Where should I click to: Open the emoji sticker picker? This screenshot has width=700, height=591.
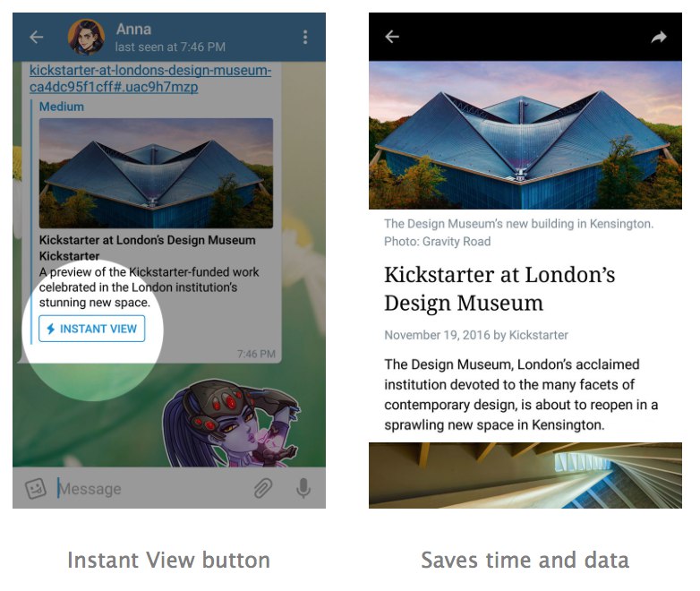[35, 488]
